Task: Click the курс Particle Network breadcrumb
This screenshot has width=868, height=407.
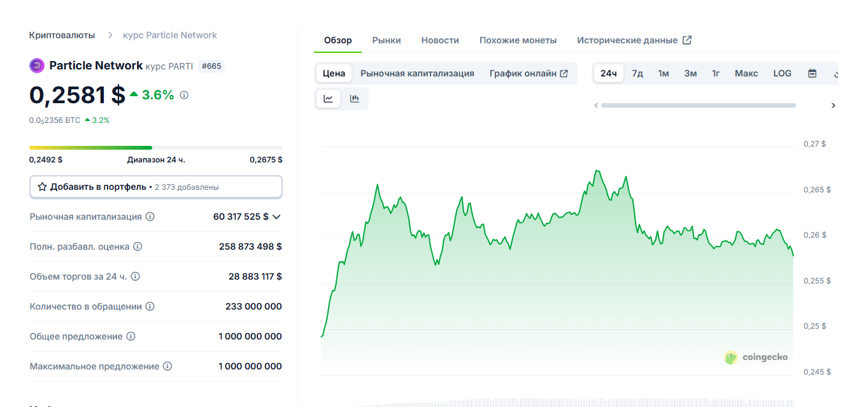Action: pyautogui.click(x=170, y=35)
